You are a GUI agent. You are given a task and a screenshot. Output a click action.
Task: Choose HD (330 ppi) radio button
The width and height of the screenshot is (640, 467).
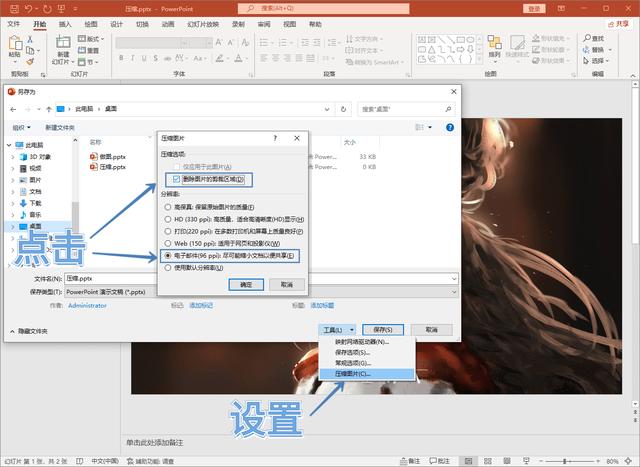[x=166, y=219]
